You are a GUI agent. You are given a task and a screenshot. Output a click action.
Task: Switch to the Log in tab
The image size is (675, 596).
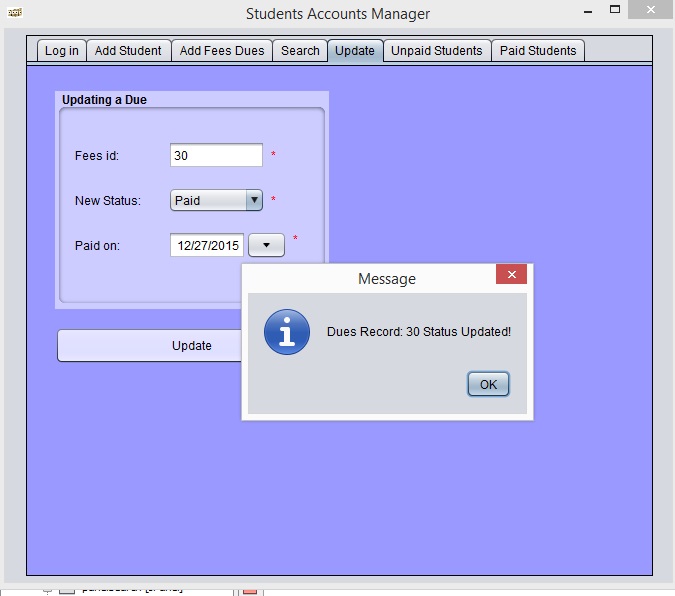pyautogui.click(x=62, y=50)
